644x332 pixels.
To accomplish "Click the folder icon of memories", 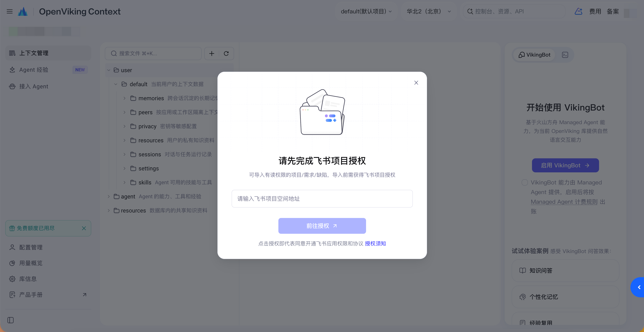I will (133, 98).
